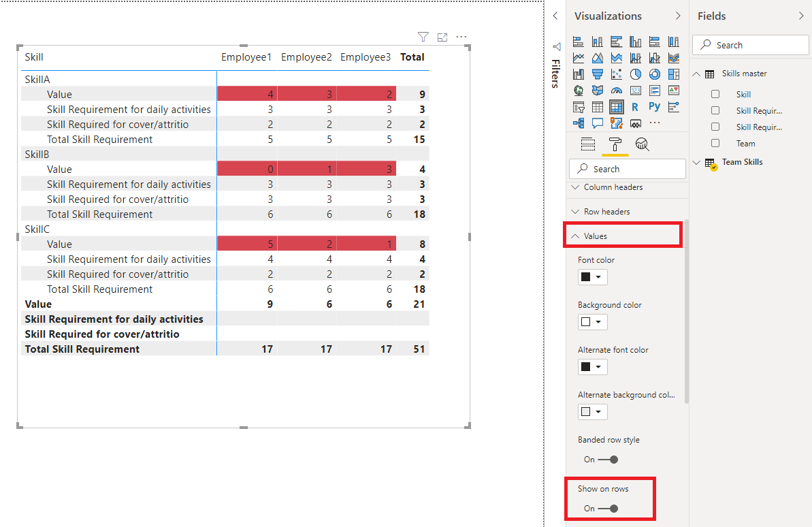This screenshot has width=812, height=527.
Task: Collapse the Skills master table
Action: [x=696, y=74]
